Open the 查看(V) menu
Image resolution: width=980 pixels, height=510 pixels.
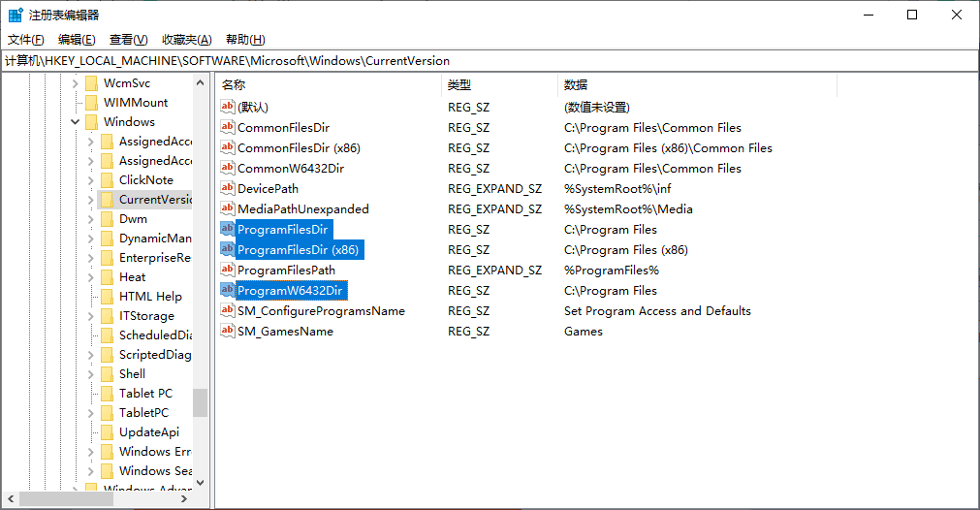pos(128,40)
